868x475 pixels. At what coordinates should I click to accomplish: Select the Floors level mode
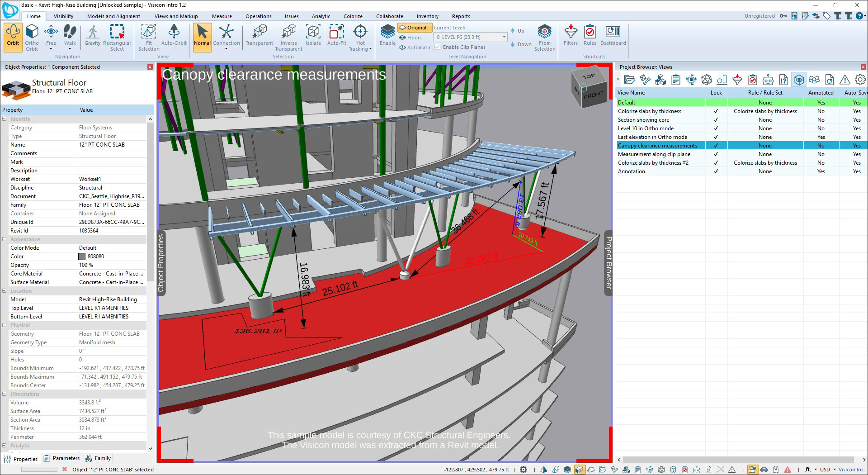410,38
